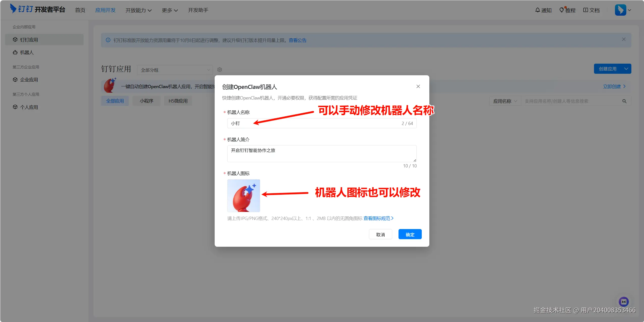Viewport: 644px width, 322px height.
Task: Open 应用开发 in top navigation
Action: point(105,10)
